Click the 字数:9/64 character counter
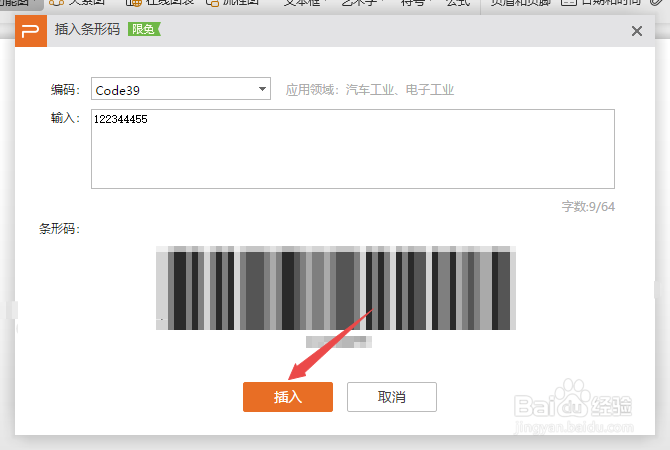The height and width of the screenshot is (450, 670). coord(588,207)
